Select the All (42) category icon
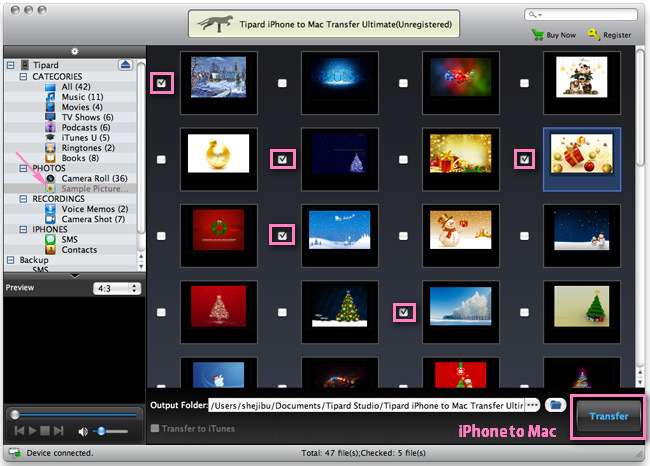650x466 pixels. 50,87
